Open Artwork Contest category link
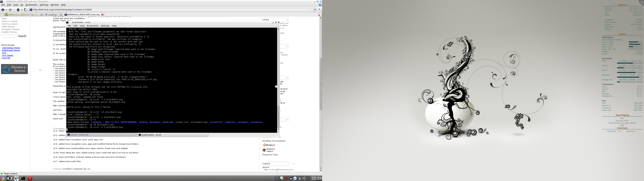 point(10,21)
